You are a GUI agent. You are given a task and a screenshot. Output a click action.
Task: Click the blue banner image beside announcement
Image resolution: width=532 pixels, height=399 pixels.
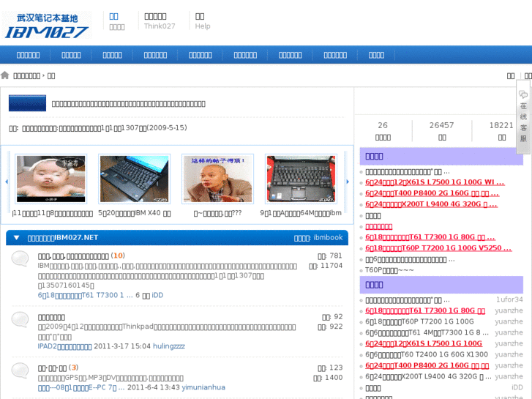pos(28,103)
